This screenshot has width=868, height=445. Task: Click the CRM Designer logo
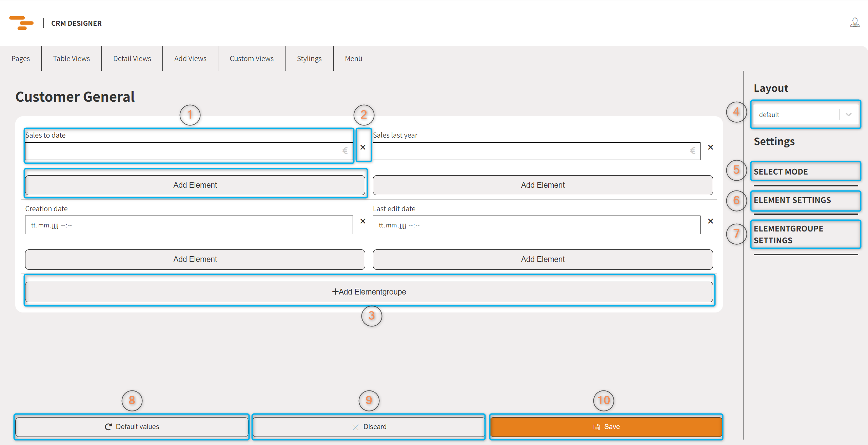21,23
